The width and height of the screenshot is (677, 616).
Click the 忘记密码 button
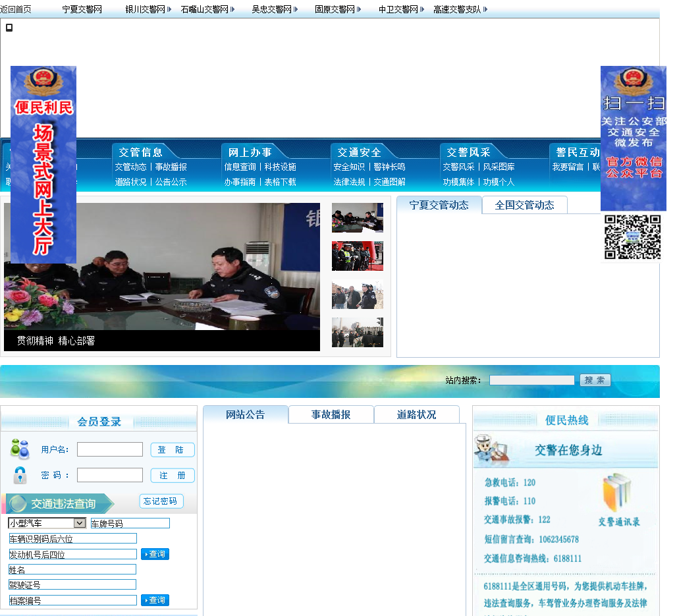[x=161, y=501]
